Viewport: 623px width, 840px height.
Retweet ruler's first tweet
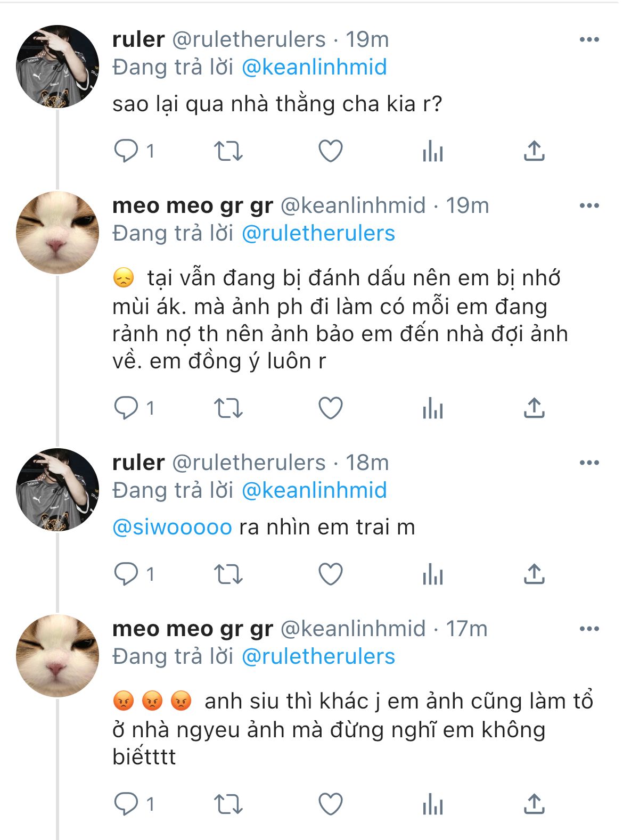click(228, 151)
